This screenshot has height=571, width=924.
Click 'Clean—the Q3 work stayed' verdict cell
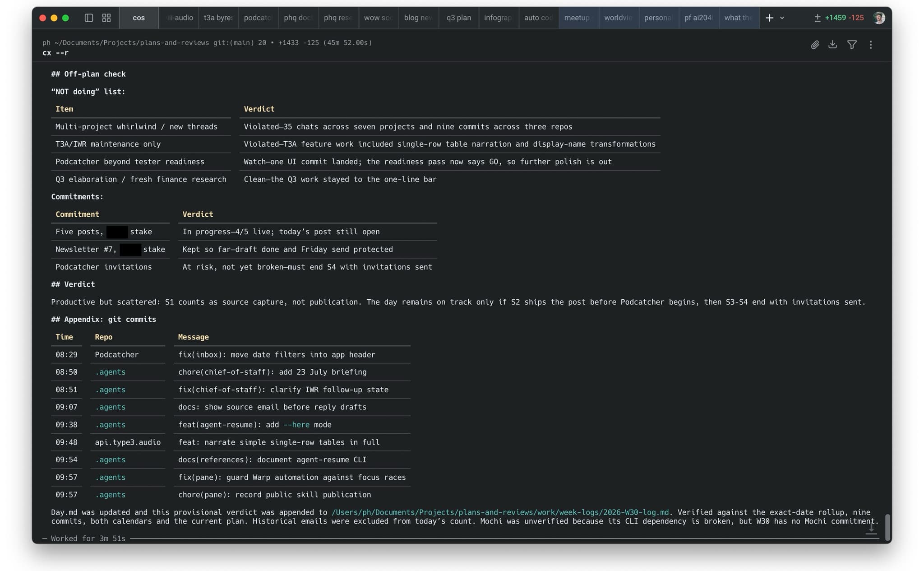[x=340, y=179]
